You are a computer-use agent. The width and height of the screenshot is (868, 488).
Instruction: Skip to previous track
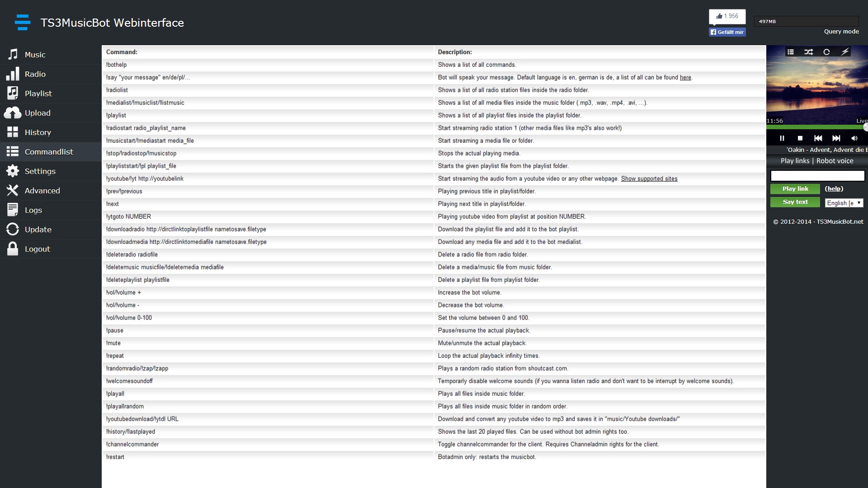[818, 138]
